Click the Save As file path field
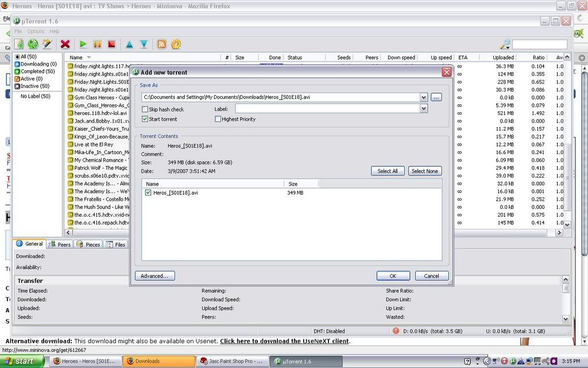The image size is (588, 368). [280, 97]
